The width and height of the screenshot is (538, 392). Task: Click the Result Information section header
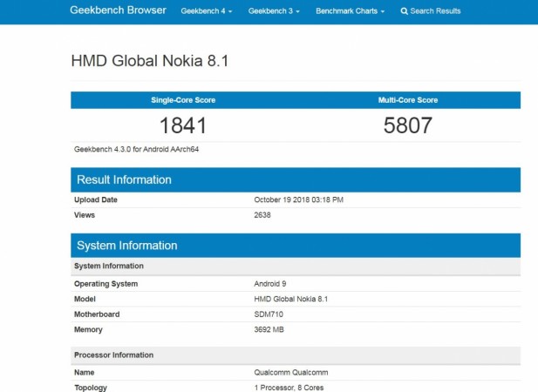[296, 180]
